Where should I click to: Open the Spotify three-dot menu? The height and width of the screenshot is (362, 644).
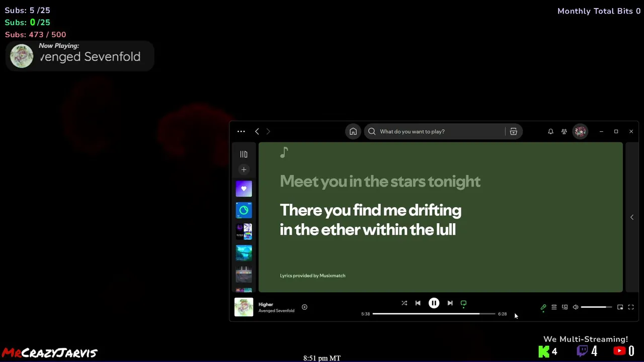(x=241, y=132)
